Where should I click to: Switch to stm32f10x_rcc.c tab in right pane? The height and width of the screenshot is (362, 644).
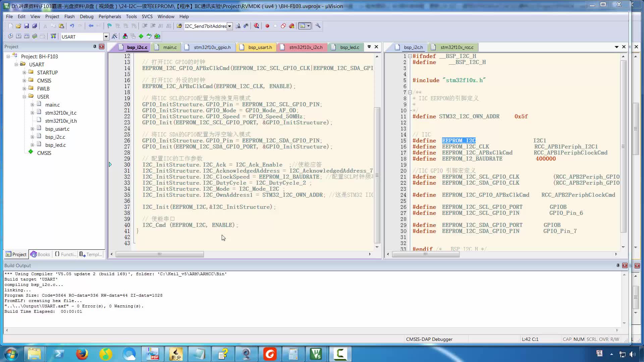click(x=453, y=47)
